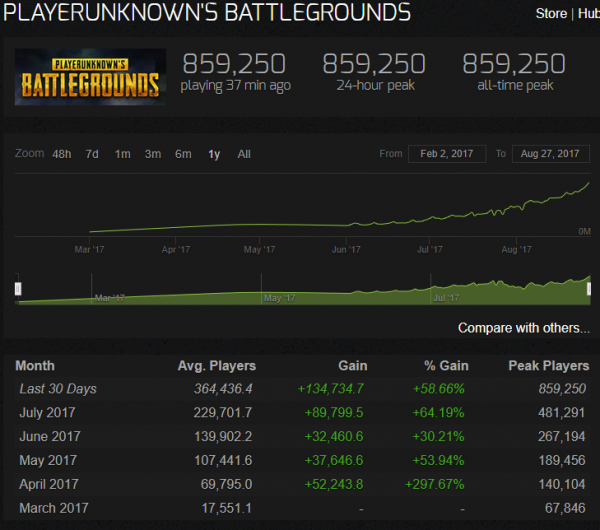Image resolution: width=600 pixels, height=530 pixels.
Task: Set chart zoom to 6m
Action: (183, 154)
